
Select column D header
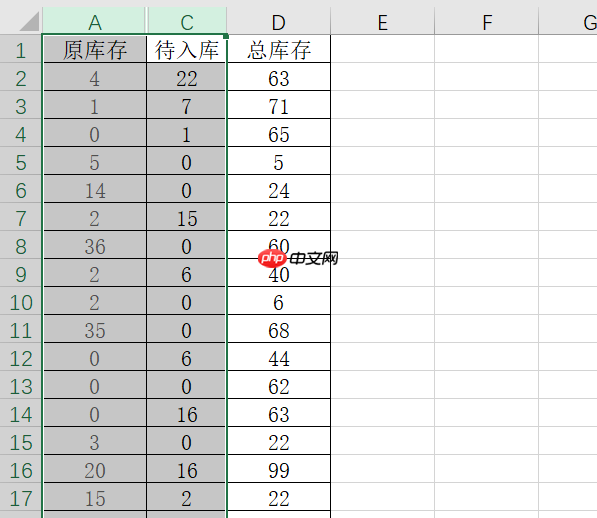pos(279,21)
